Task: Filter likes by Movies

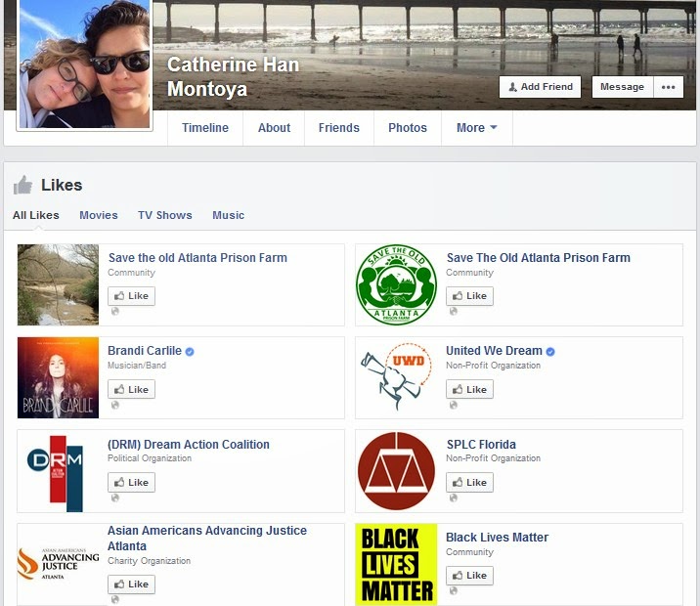Action: 99,215
